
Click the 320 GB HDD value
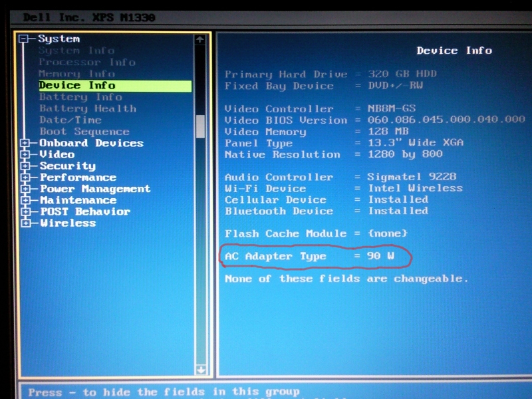click(x=402, y=74)
